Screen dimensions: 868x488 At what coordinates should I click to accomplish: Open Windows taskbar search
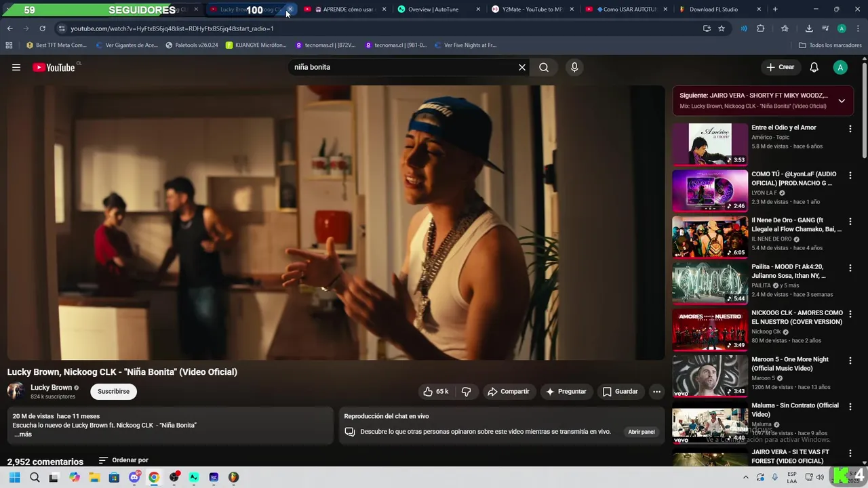(x=35, y=477)
